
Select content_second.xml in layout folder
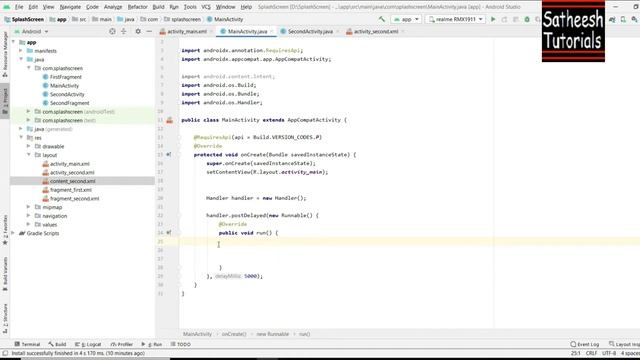coord(73,181)
